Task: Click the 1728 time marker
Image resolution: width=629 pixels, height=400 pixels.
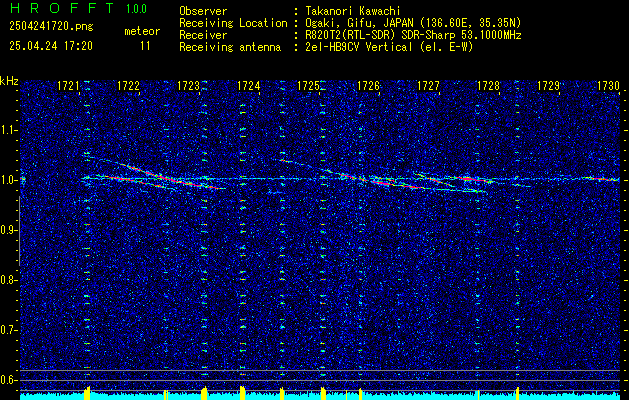Action: point(488,86)
